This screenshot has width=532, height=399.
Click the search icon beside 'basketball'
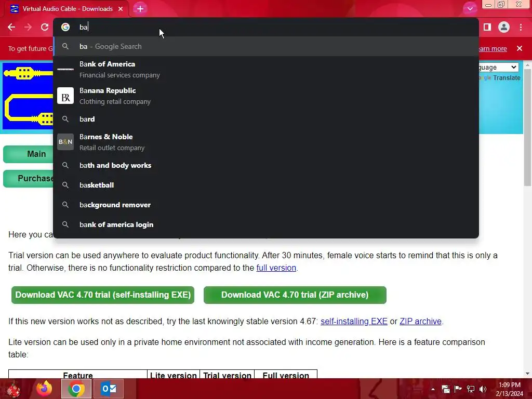pos(65,185)
